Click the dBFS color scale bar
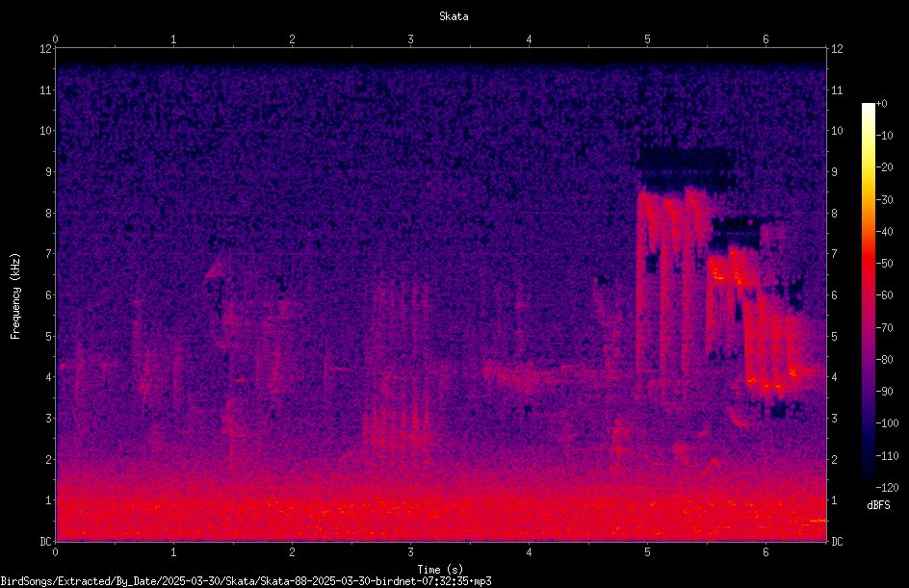Viewport: 909px width, 588px height. click(869, 295)
